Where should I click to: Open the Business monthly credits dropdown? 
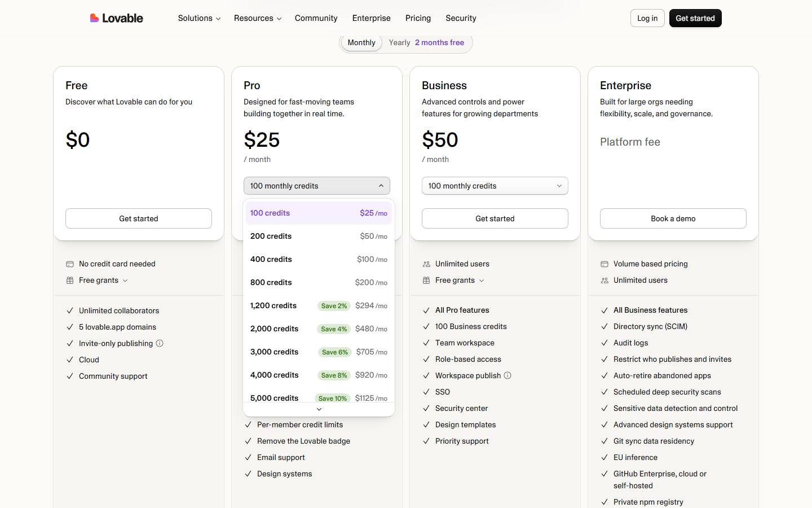(495, 186)
